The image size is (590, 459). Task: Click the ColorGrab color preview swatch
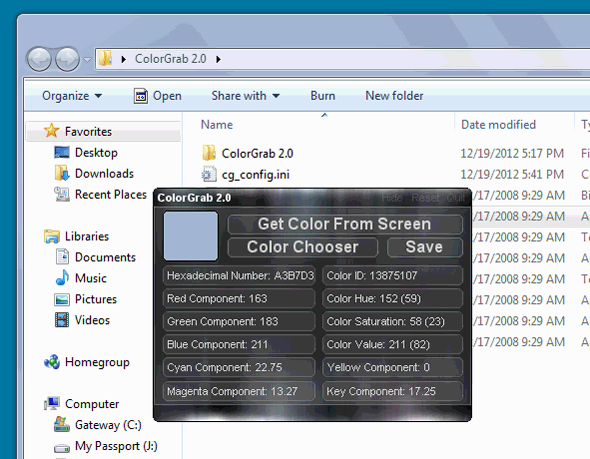[x=191, y=236]
